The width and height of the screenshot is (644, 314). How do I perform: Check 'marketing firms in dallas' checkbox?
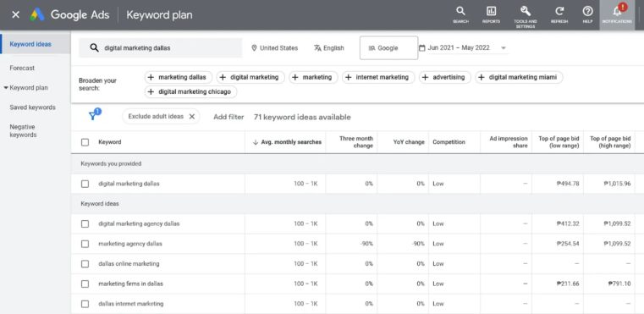pyautogui.click(x=85, y=284)
